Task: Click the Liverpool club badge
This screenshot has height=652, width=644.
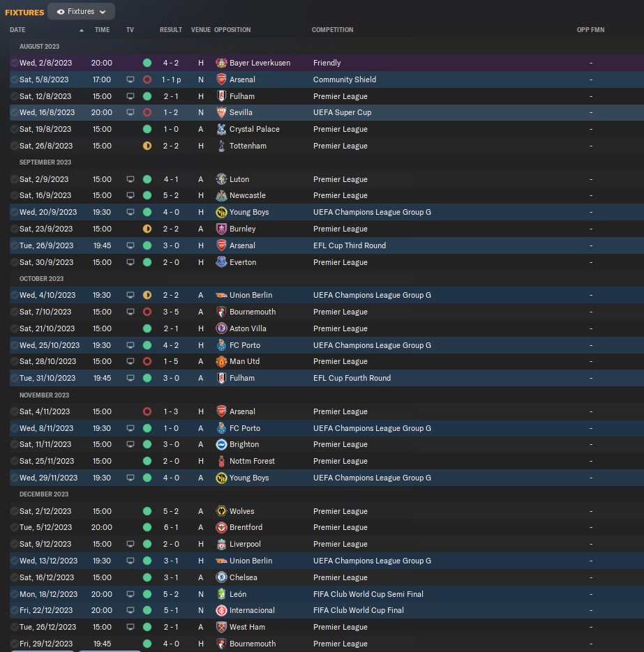Action: (221, 544)
